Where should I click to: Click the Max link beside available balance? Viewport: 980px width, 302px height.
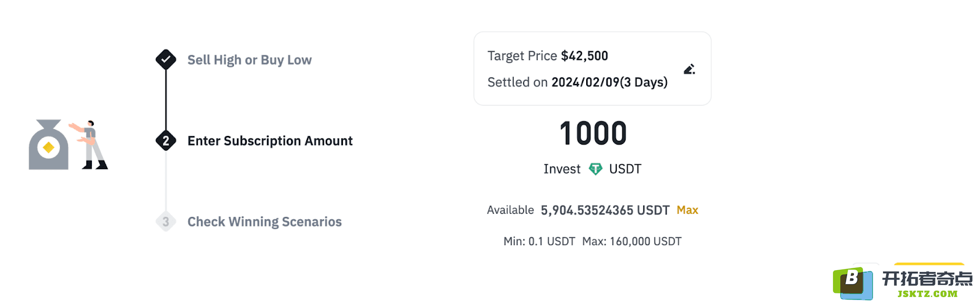pyautogui.click(x=687, y=210)
